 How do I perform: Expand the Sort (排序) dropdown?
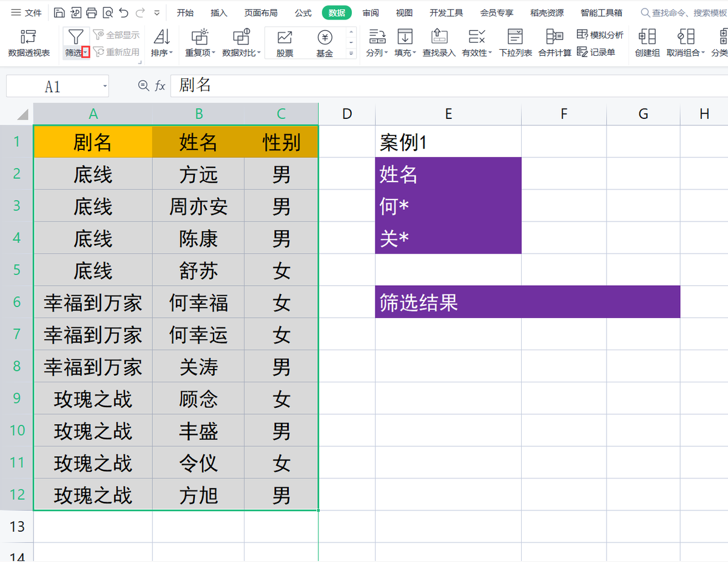click(161, 53)
